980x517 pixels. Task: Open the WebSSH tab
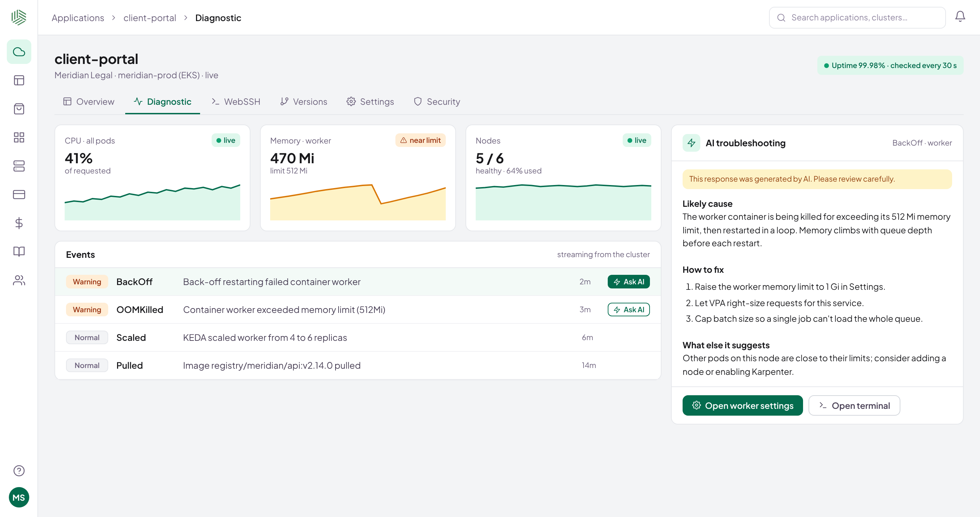[x=236, y=101]
